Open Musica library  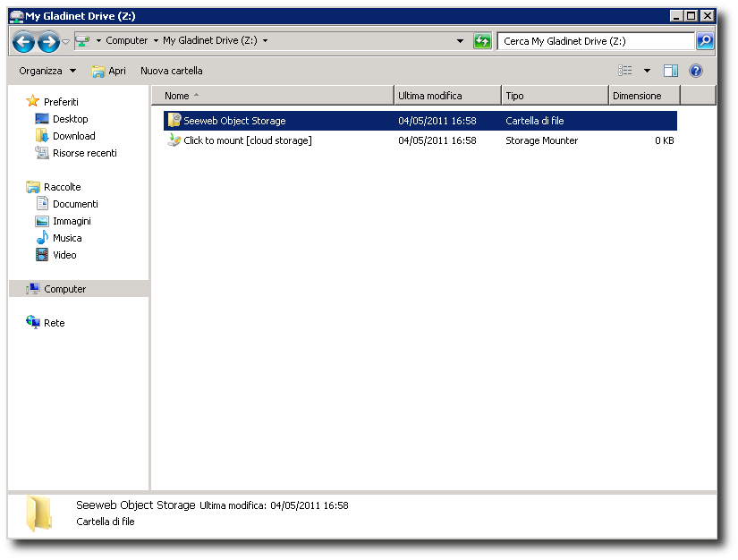tap(67, 238)
